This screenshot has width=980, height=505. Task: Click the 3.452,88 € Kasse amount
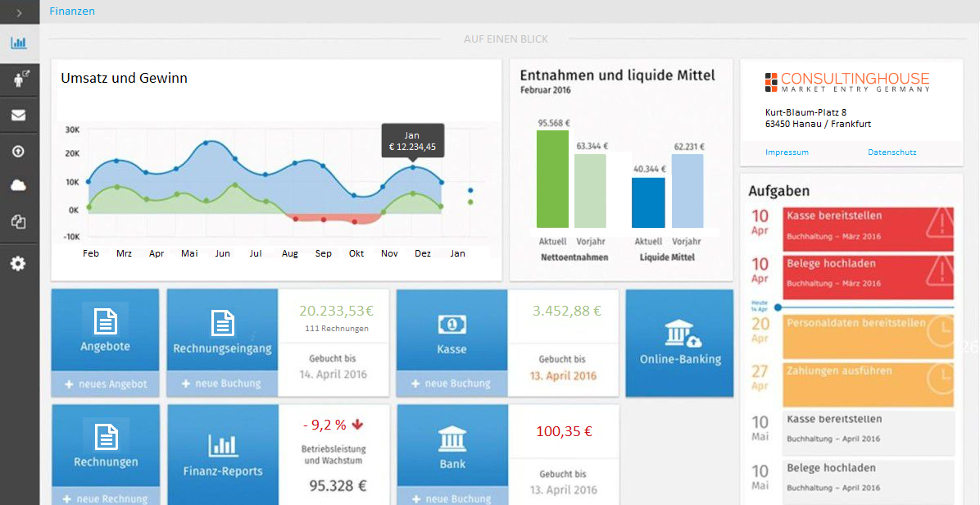(566, 311)
